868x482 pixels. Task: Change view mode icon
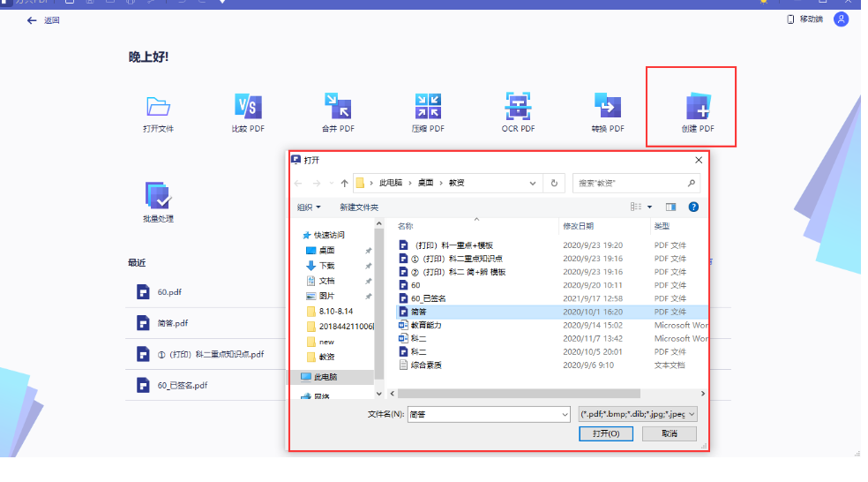pyautogui.click(x=635, y=207)
